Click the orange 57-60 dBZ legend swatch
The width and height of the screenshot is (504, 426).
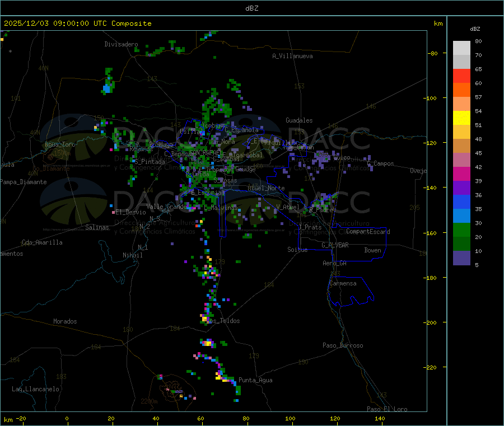click(x=461, y=90)
